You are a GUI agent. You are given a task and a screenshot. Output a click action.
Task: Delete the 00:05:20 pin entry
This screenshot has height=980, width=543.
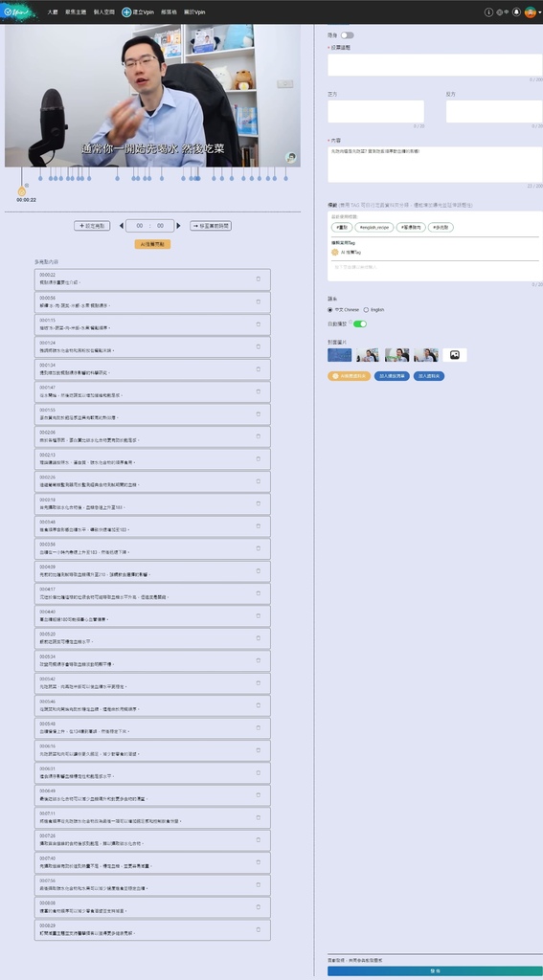click(x=259, y=638)
